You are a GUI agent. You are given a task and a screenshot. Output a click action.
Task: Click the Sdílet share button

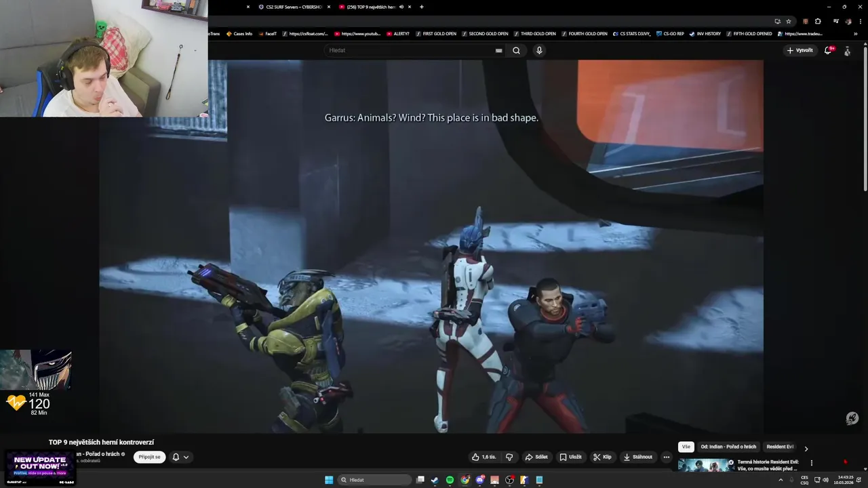tap(536, 457)
